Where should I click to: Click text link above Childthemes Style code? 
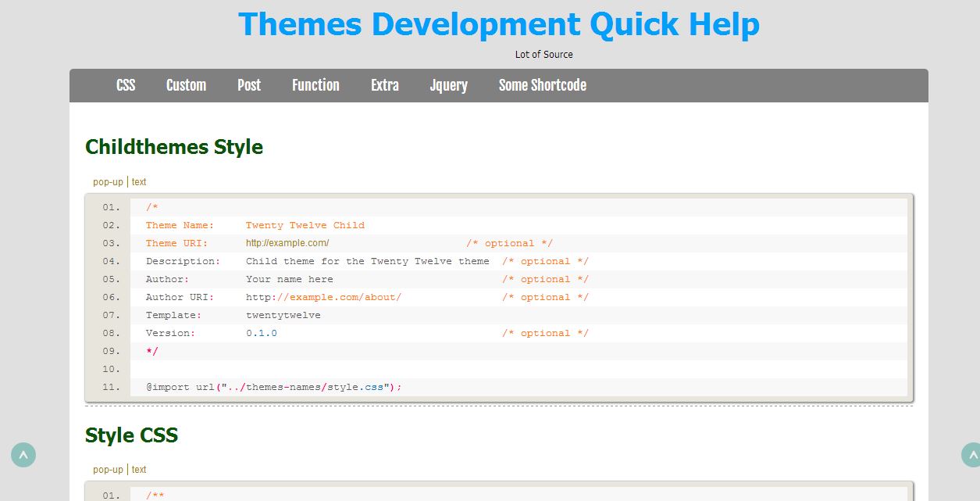(x=139, y=182)
